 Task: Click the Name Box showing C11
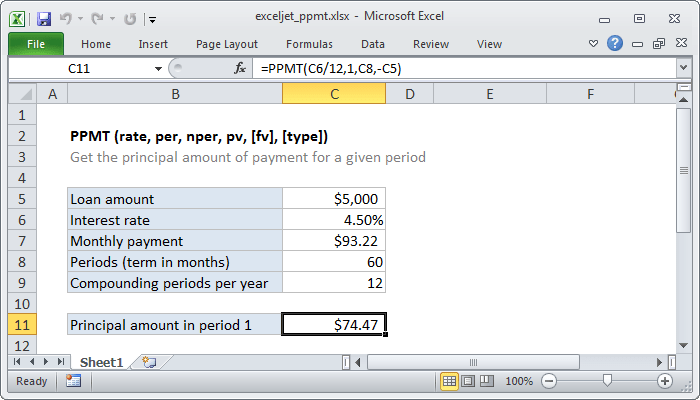79,69
